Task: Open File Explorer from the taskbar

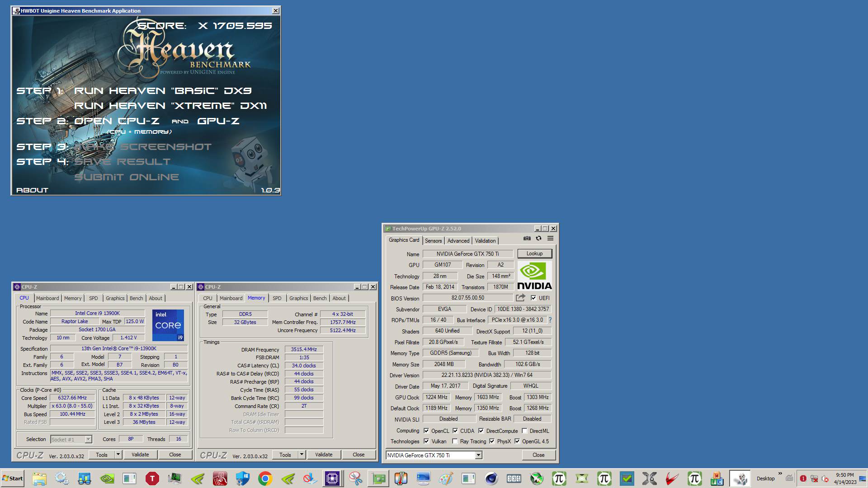Action: (39, 479)
